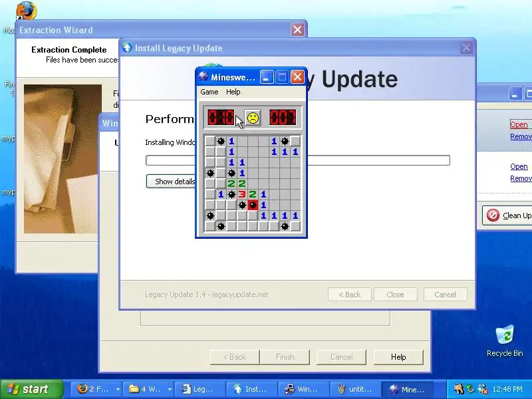The image size is (532, 399).
Task: Click the Firefox desktop icon at top-left
Action: [x=26, y=10]
